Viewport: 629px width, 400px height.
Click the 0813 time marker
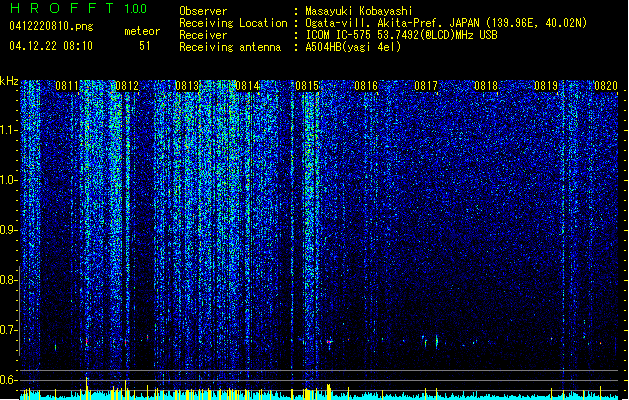click(x=187, y=86)
